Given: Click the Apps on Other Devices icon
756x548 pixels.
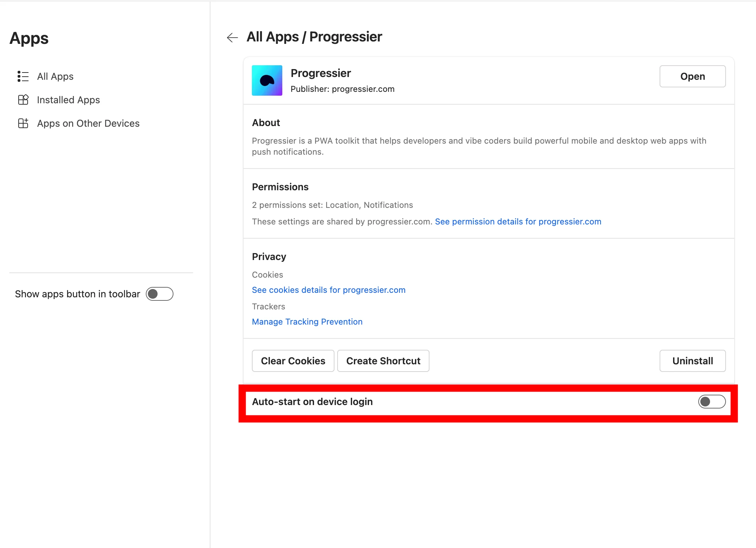Looking at the screenshot, I should pos(23,123).
